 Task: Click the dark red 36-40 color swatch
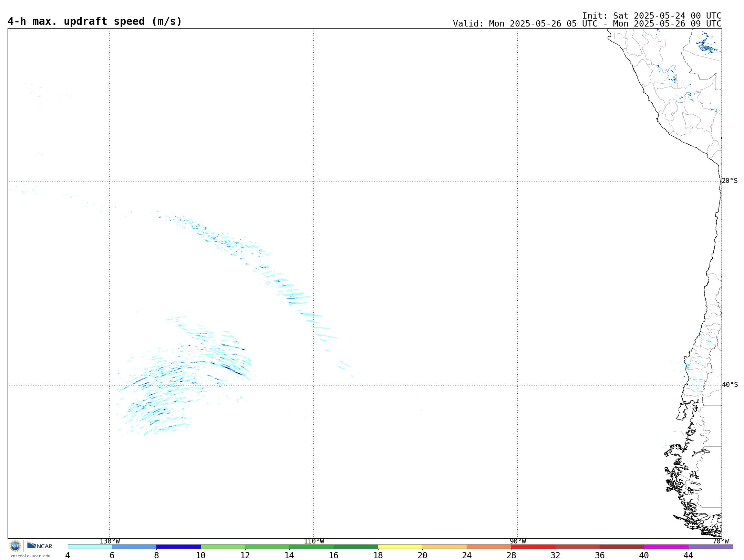(x=622, y=547)
